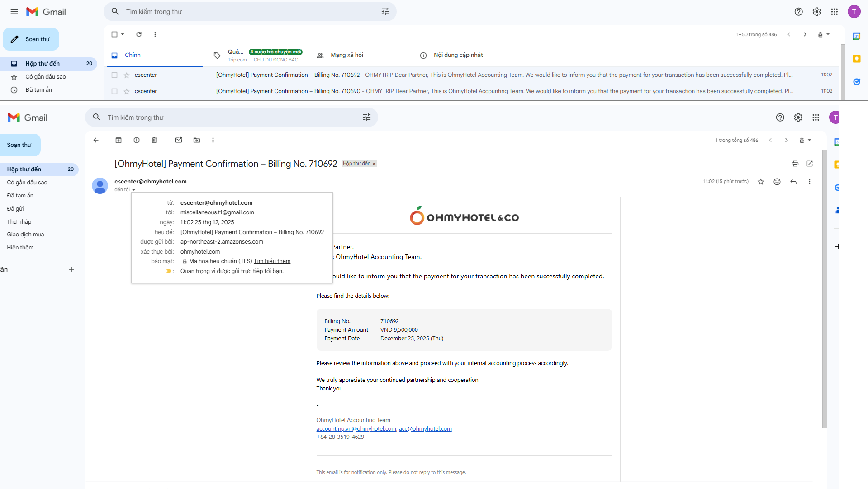Select the Billing No. 710690 email checkbox
Image resolution: width=868 pixels, height=489 pixels.
pyautogui.click(x=114, y=91)
